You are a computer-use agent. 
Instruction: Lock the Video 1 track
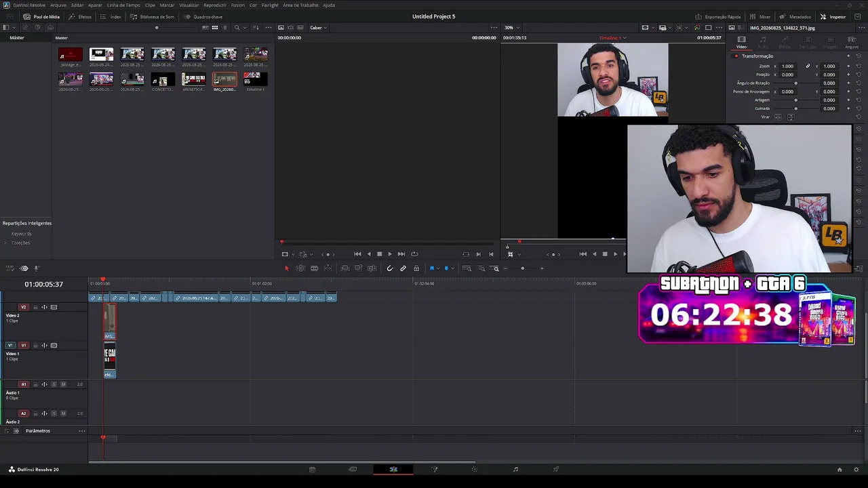35,346
